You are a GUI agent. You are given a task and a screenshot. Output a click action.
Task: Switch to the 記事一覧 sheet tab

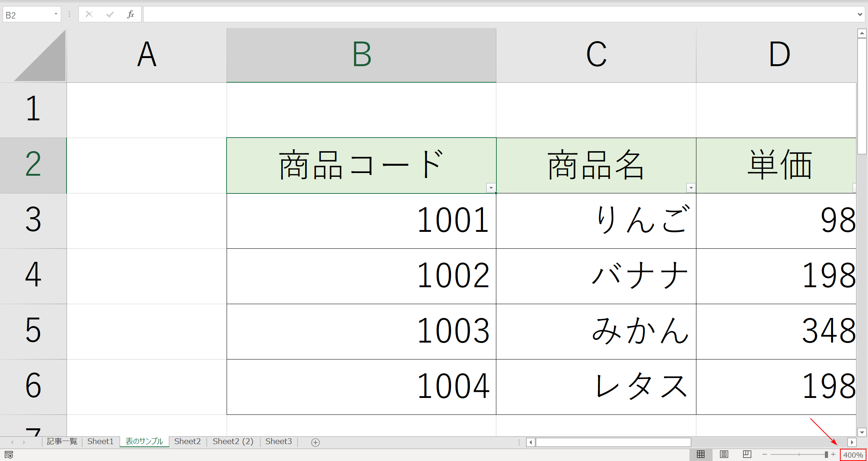pos(62,441)
